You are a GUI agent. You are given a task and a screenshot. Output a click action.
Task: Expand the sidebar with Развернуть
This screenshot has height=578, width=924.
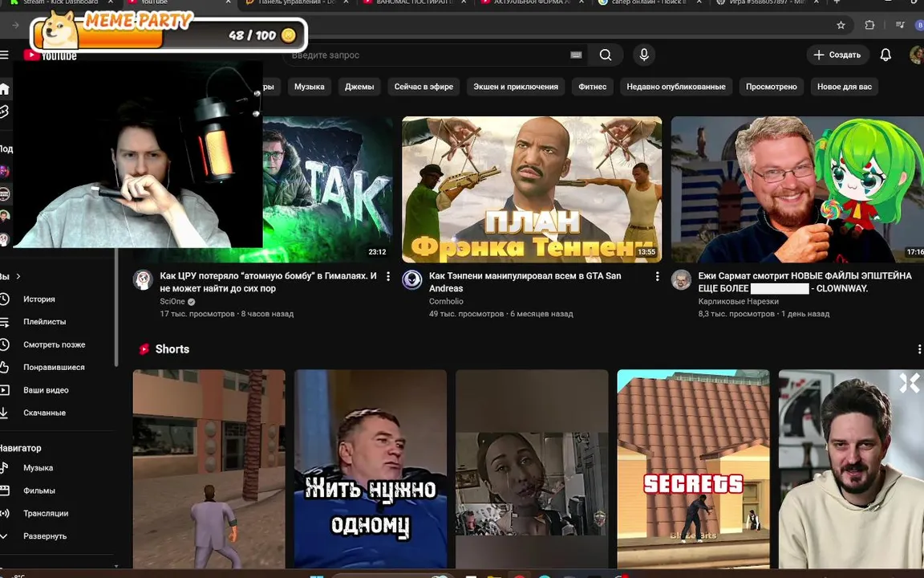click(45, 536)
